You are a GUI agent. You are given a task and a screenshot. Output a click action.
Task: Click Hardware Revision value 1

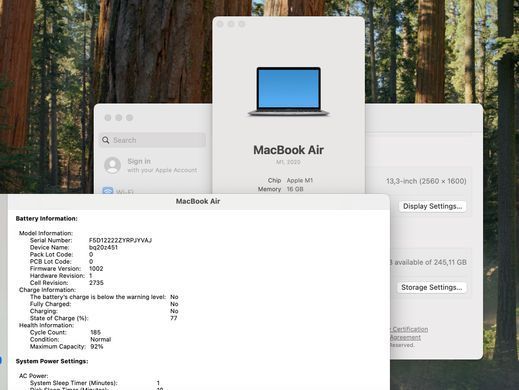91,276
